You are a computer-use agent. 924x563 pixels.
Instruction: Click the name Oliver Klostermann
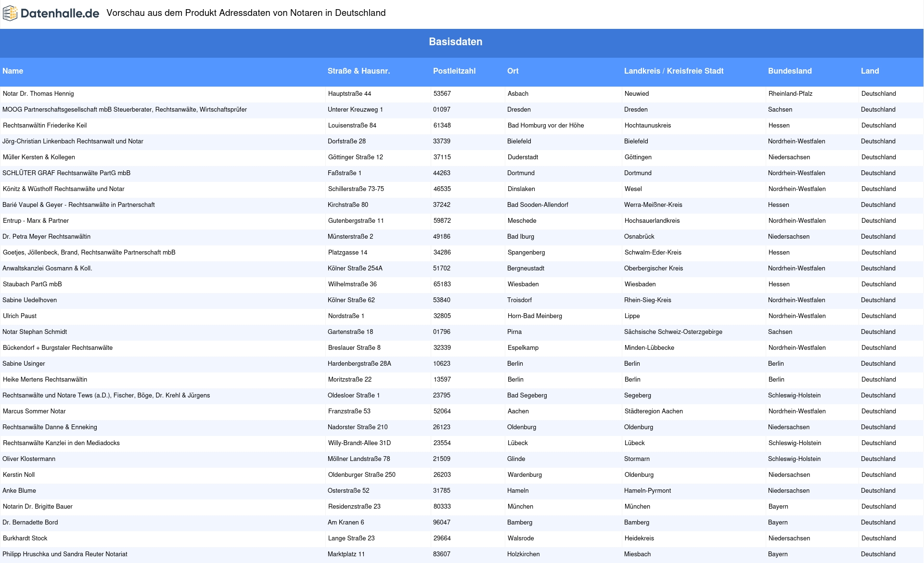click(x=29, y=459)
